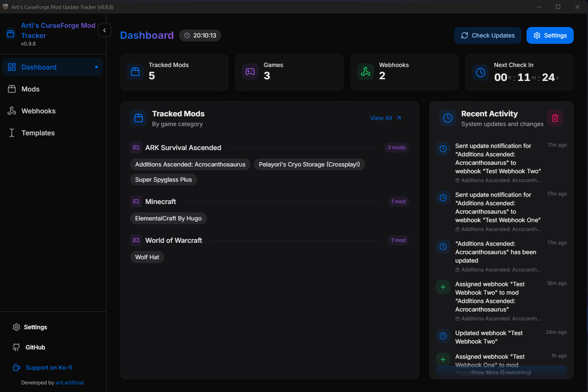Open the Mods page in sidebar
This screenshot has width=588, height=392.
pos(53,89)
